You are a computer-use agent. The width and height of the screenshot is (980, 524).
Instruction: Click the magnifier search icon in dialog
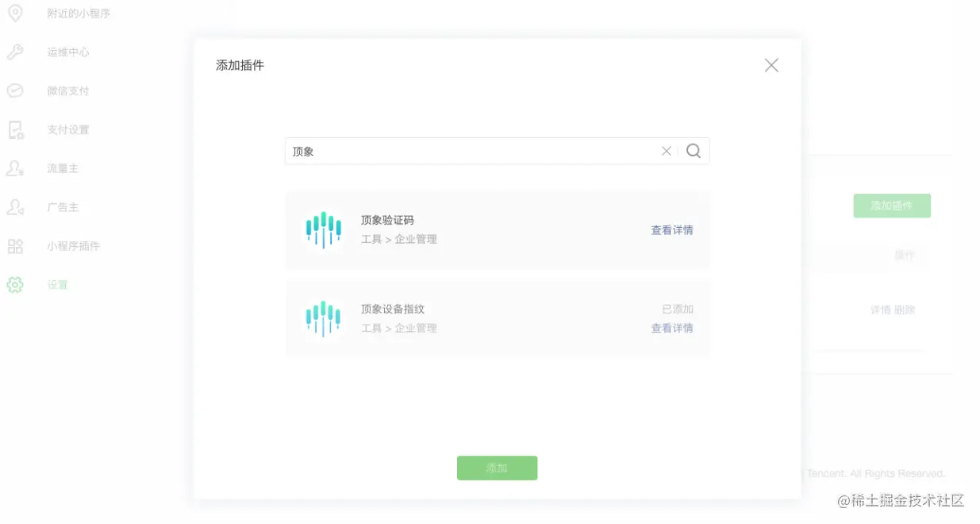click(694, 151)
